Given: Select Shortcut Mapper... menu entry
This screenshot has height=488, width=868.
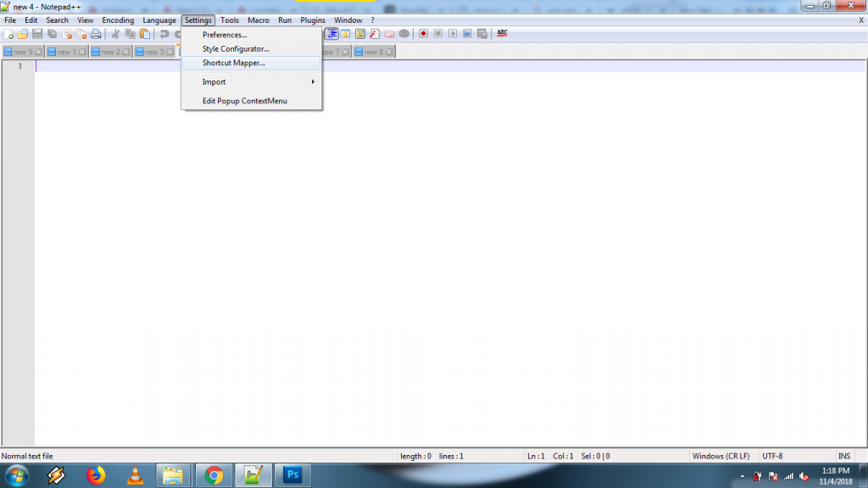Looking at the screenshot, I should point(251,63).
